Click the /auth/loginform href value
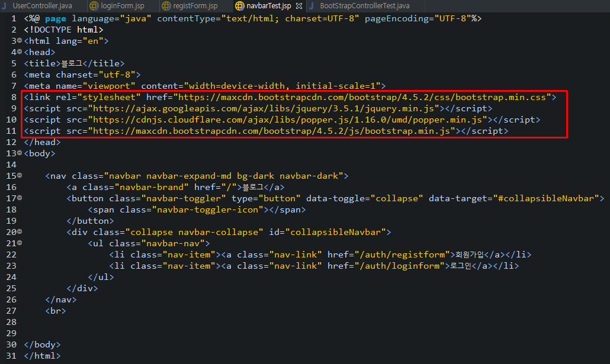Screen dimensions: 610x364 pyautogui.click(x=400, y=266)
